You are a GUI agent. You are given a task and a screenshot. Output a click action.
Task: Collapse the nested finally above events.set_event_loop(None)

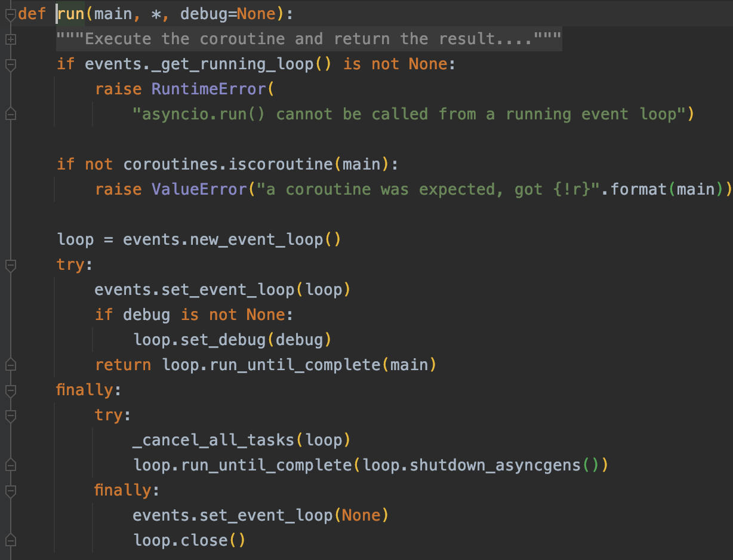pyautogui.click(x=10, y=491)
